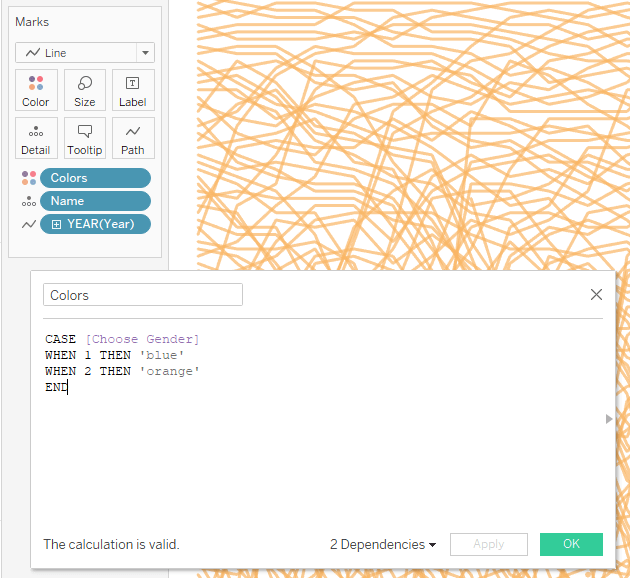Open the Tooltip marks card

[85, 138]
